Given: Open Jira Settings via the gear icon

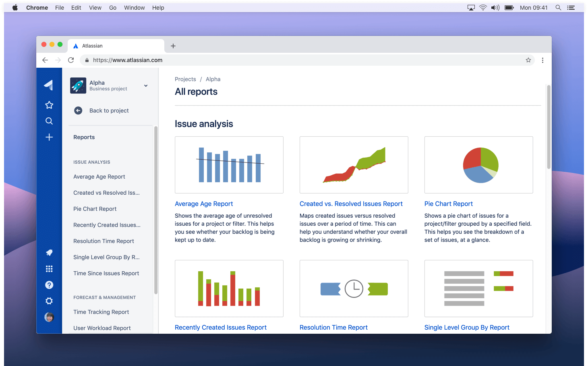Looking at the screenshot, I should click(x=49, y=301).
